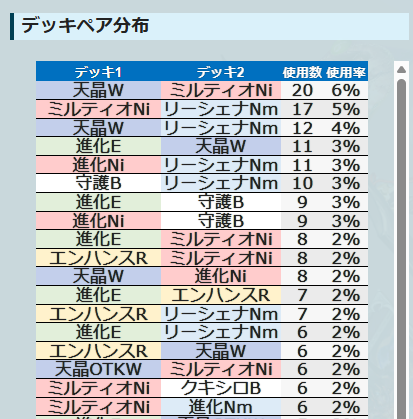This screenshot has width=413, height=419.
Task: Select 進化E paired with リーシェナNm
Action: click(98, 332)
